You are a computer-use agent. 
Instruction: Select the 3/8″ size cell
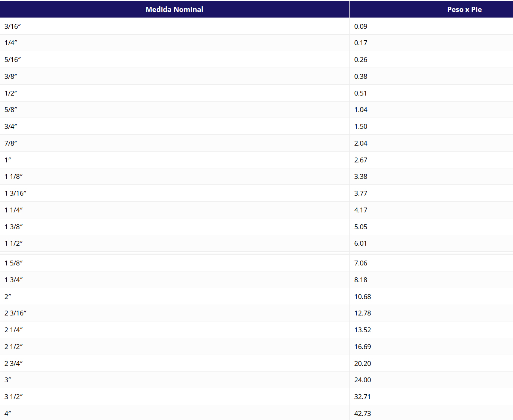11,77
